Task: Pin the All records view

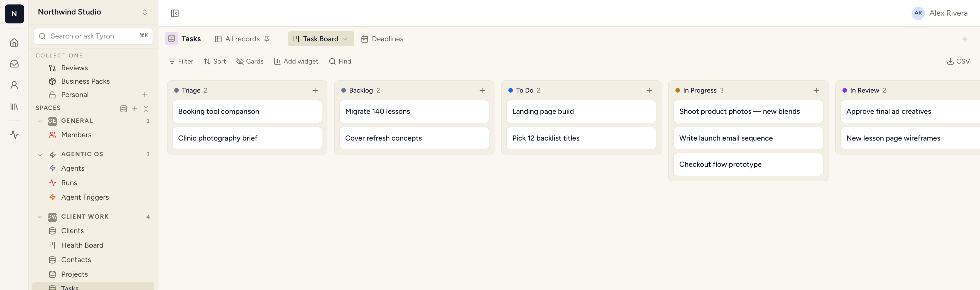Action: [x=267, y=39]
